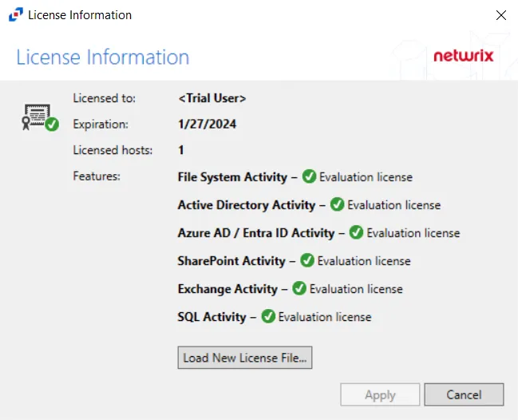This screenshot has height=420, width=518.
Task: Click the licensed hosts value 1
Action: [x=181, y=150]
